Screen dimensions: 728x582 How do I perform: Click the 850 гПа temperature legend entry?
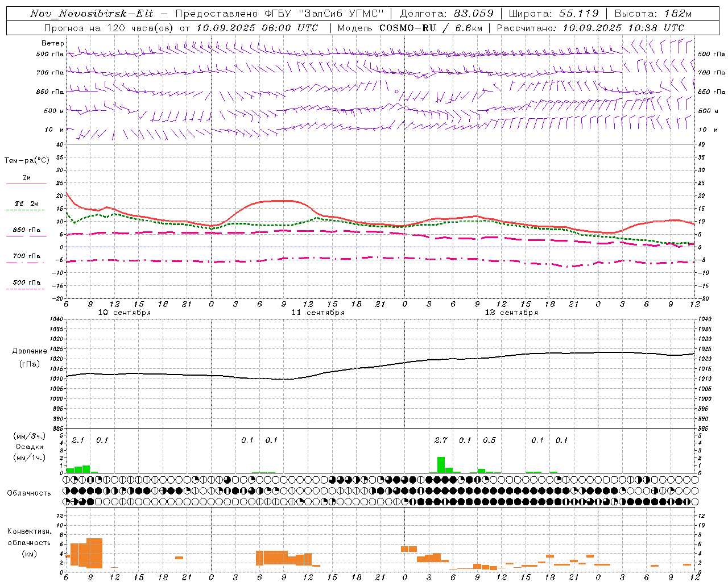[x=27, y=233]
